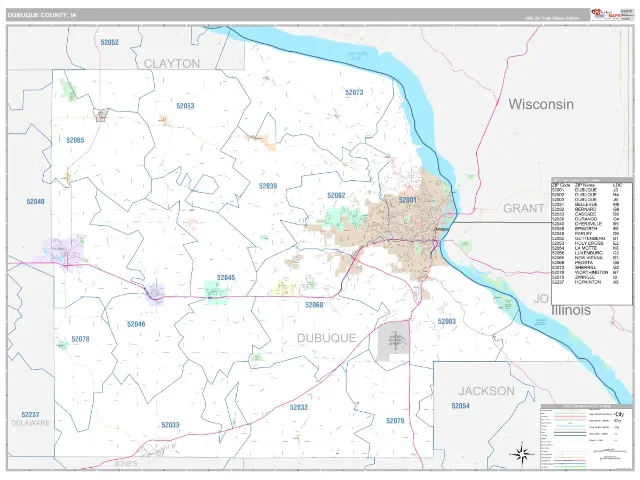640x480 pixels.
Task: Click the WORTHINGTON row in the ZIP index
Action: 586,272
